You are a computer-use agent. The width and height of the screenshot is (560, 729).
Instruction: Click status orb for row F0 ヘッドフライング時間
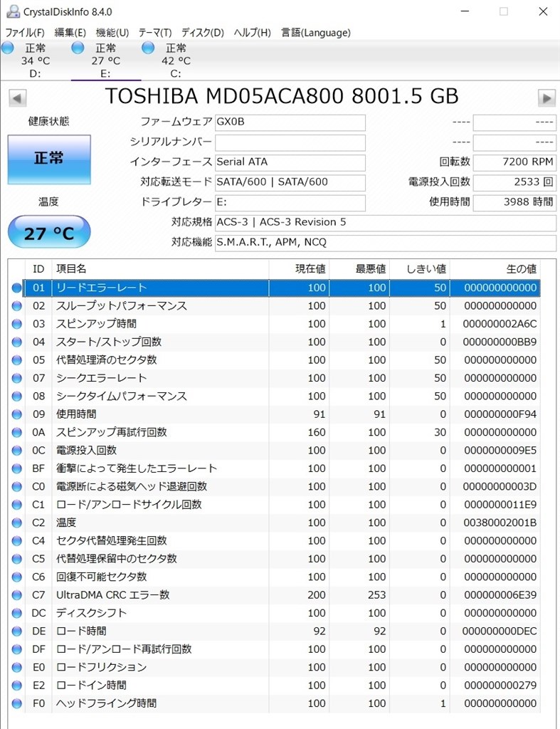17,703
